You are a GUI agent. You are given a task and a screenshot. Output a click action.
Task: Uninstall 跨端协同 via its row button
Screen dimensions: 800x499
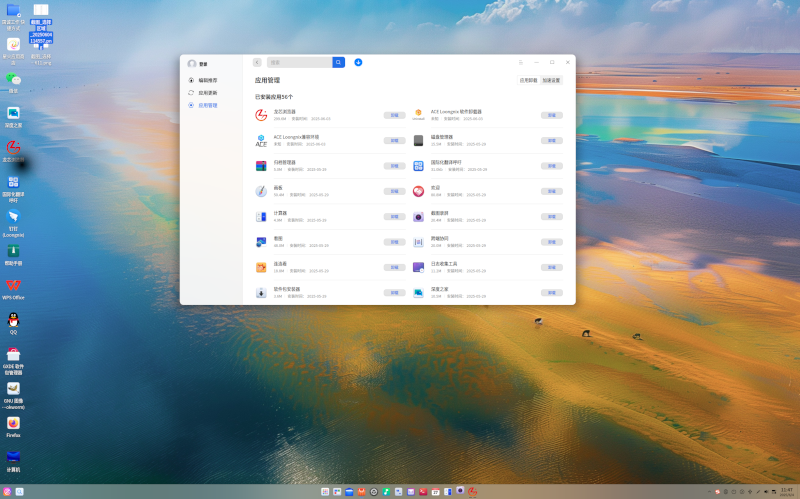(x=552, y=242)
